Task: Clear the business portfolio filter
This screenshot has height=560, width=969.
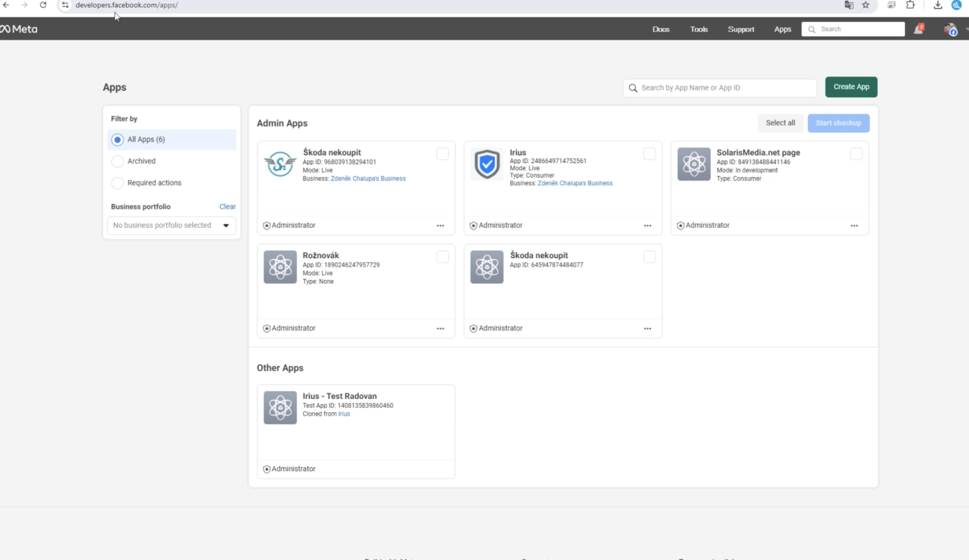Action: click(227, 206)
